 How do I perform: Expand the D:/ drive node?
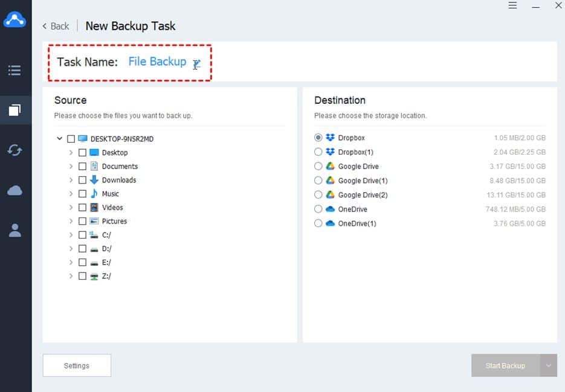(71, 249)
